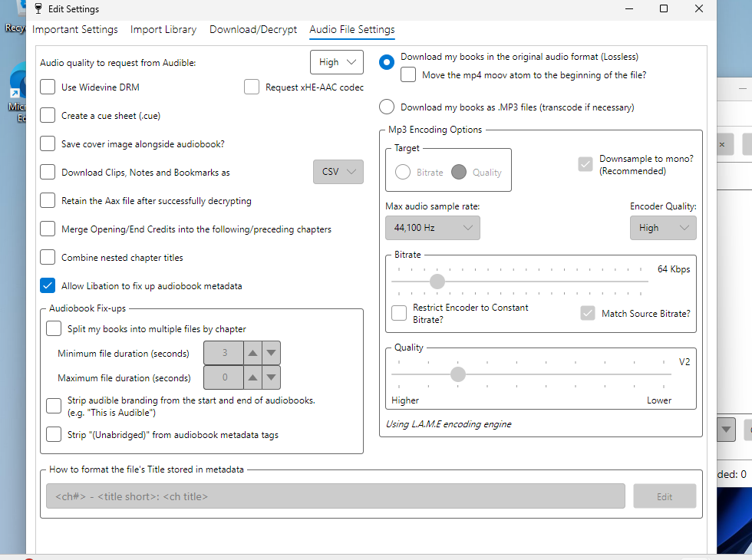Minimize the Edit Settings window
Image resolution: width=752 pixels, height=560 pixels.
(629, 8)
